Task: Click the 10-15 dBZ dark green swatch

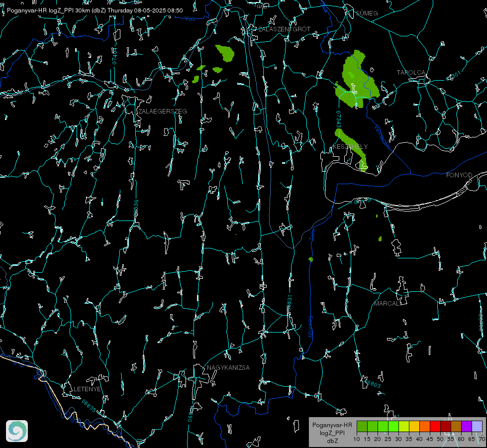Action: click(362, 426)
